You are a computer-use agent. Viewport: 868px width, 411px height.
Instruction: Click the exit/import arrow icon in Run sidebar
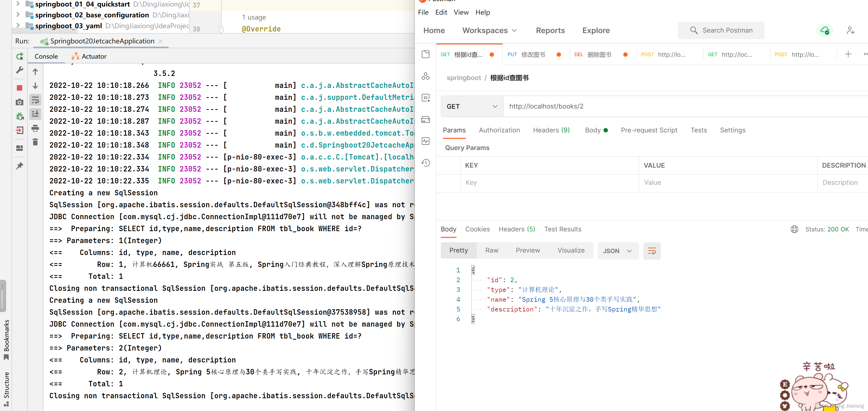click(x=20, y=130)
